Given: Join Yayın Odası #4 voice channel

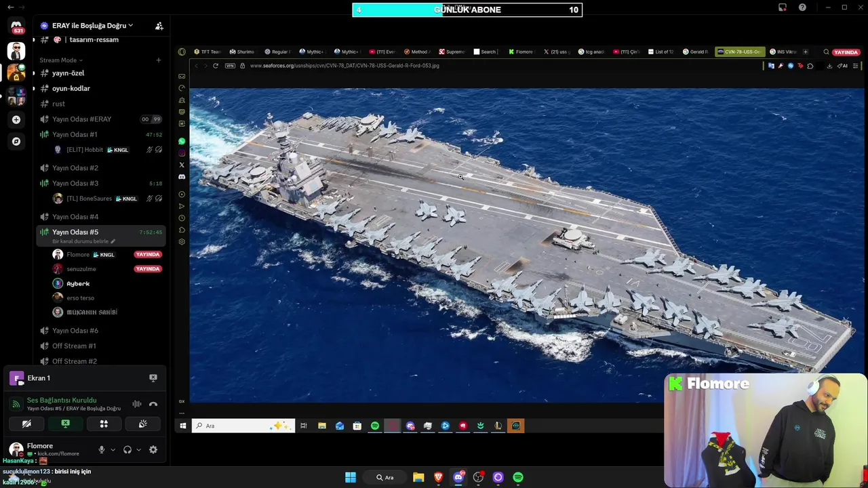Looking at the screenshot, I should click(101, 217).
